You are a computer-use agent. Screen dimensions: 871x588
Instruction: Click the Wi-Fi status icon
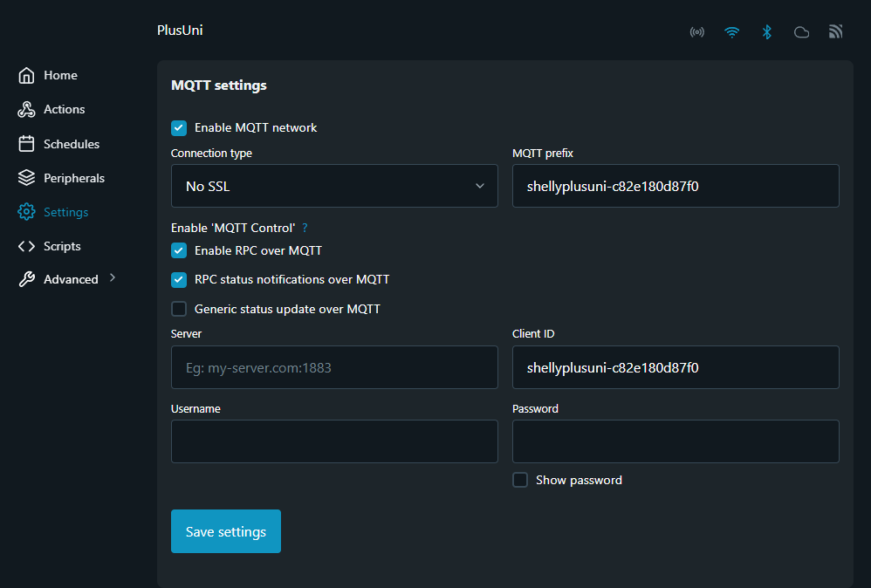click(x=731, y=32)
